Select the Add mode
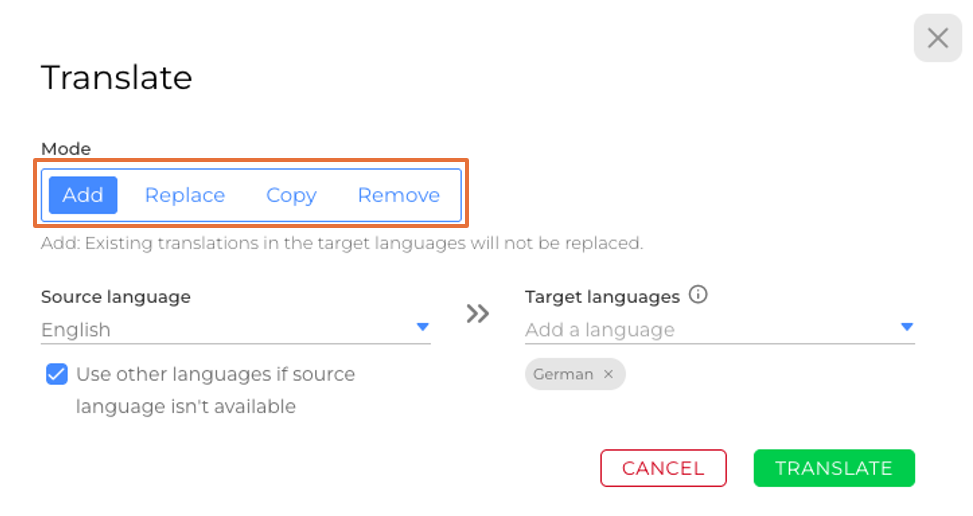 click(x=83, y=195)
